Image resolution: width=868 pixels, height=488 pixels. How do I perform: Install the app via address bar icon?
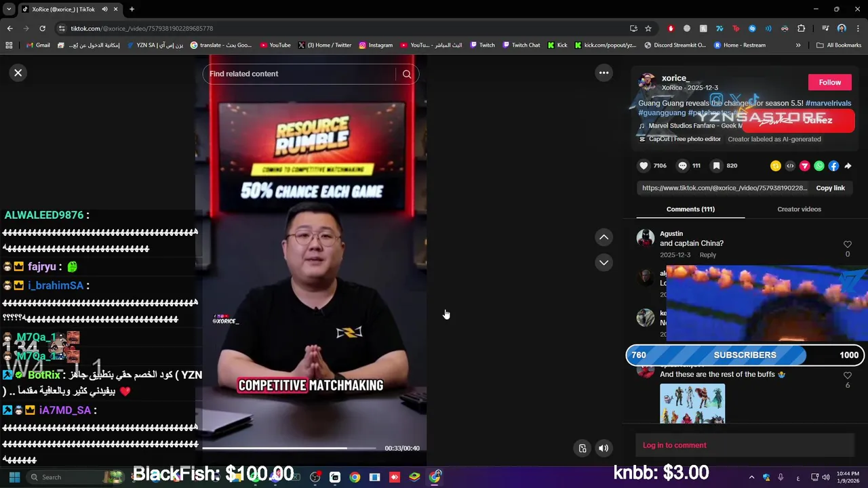pos(633,28)
